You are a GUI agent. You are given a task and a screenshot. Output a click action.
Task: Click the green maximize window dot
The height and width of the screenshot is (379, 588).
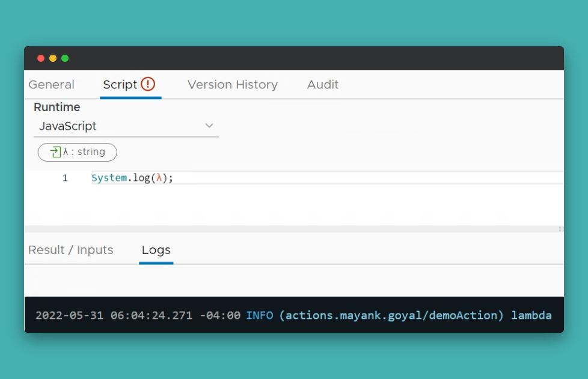click(65, 58)
